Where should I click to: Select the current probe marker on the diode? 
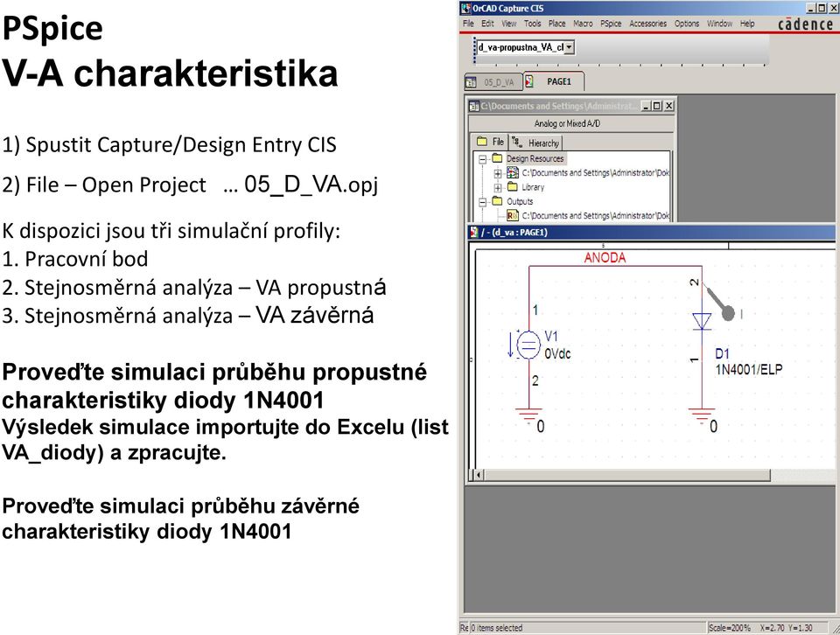click(x=721, y=304)
